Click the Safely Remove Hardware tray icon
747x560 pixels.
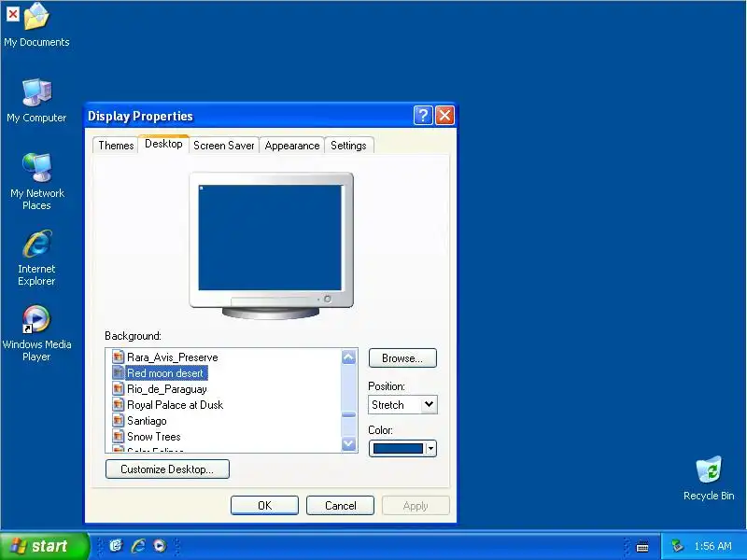677,546
